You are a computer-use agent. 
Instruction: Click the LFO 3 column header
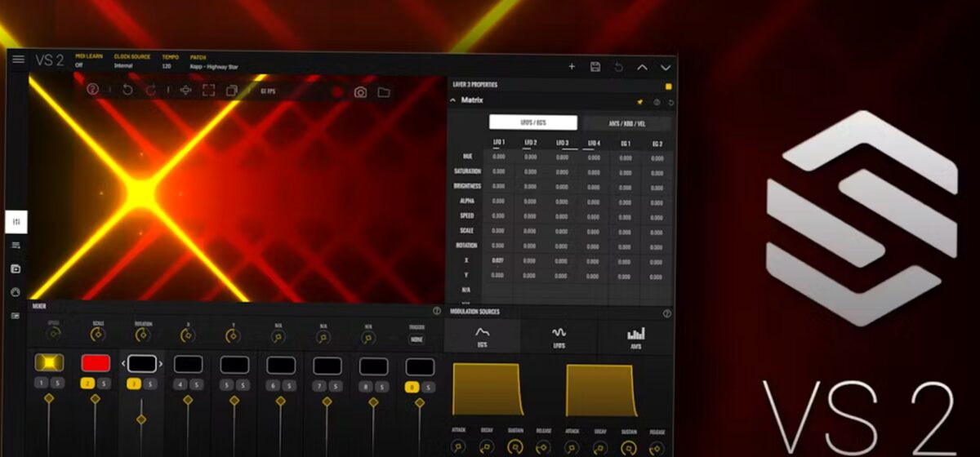562,143
